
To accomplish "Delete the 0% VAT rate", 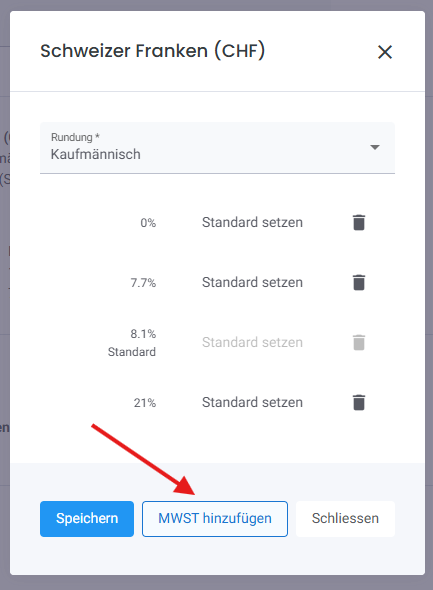I will coord(359,222).
